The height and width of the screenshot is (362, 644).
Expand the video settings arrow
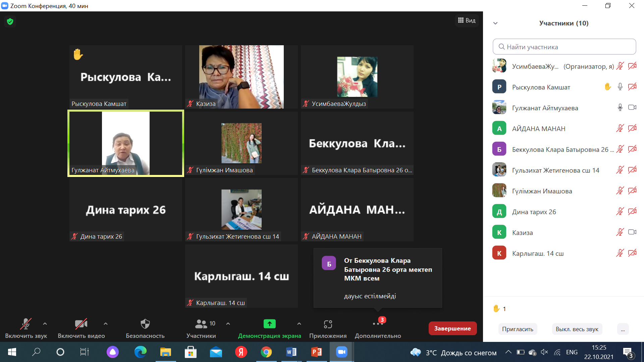pos(106,324)
